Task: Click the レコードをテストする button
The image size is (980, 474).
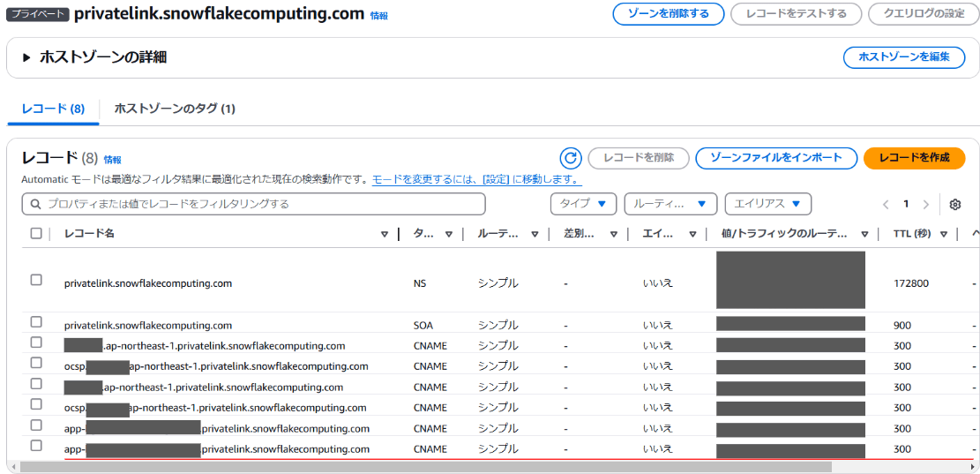Action: click(796, 14)
